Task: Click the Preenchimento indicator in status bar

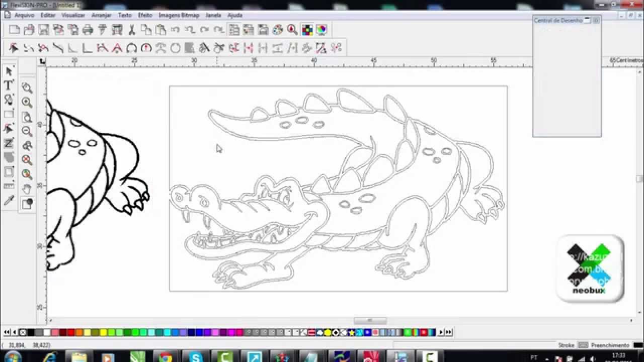Action: click(610, 345)
